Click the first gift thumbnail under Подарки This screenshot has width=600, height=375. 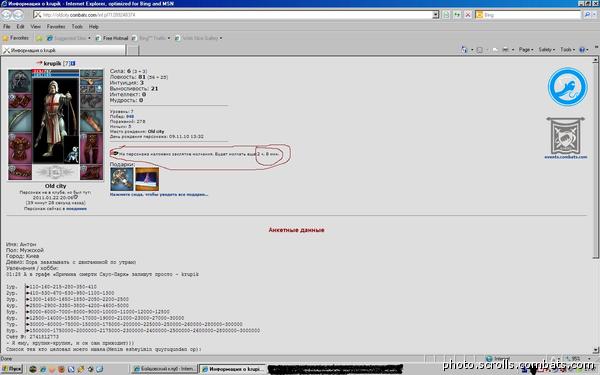pos(122,179)
